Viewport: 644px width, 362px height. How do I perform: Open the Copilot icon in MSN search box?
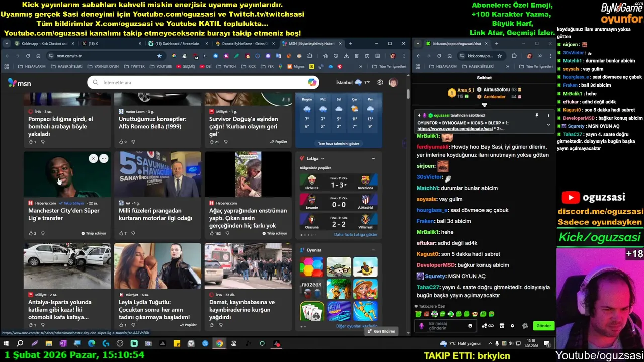(312, 82)
